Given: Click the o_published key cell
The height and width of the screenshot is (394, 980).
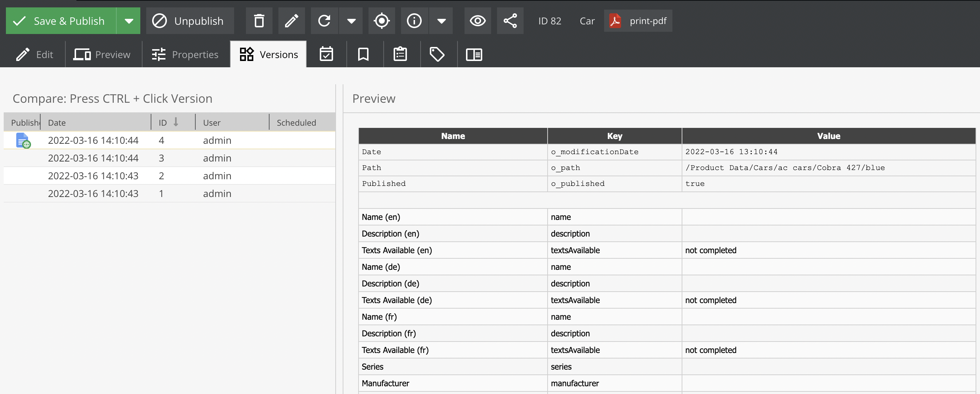Looking at the screenshot, I should 614,184.
